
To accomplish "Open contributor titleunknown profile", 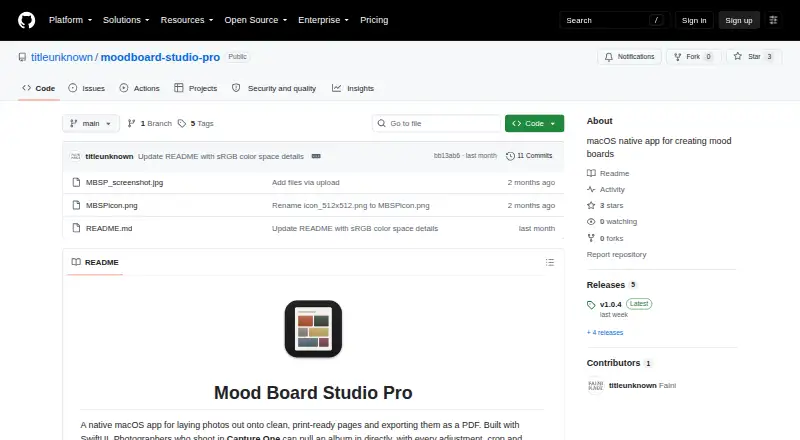I will pos(633,385).
